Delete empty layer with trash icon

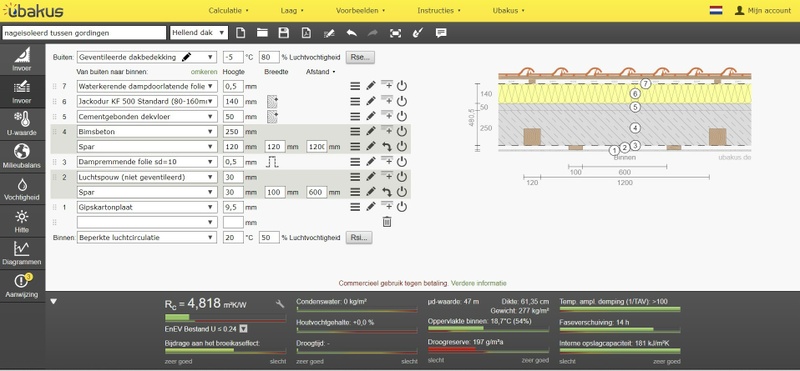(x=387, y=222)
